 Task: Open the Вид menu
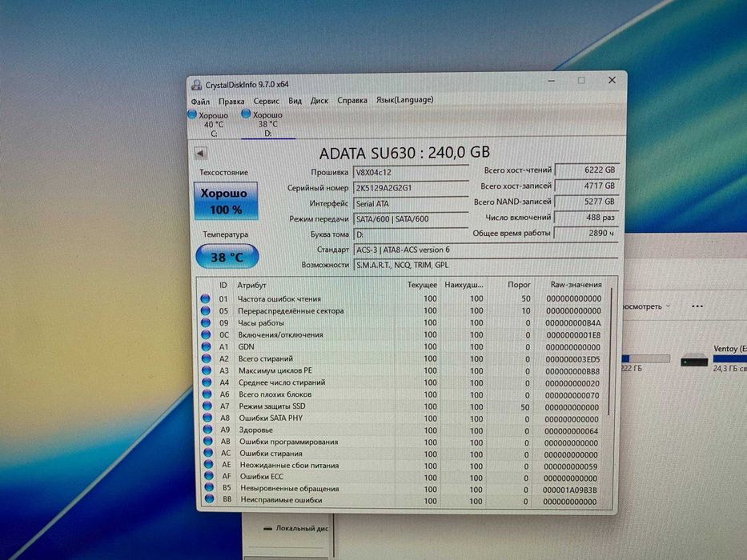click(295, 101)
